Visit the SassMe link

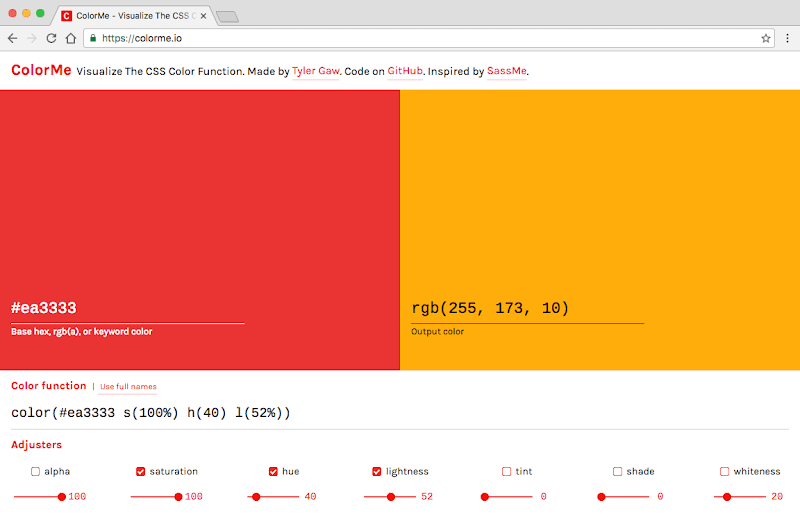[x=507, y=71]
